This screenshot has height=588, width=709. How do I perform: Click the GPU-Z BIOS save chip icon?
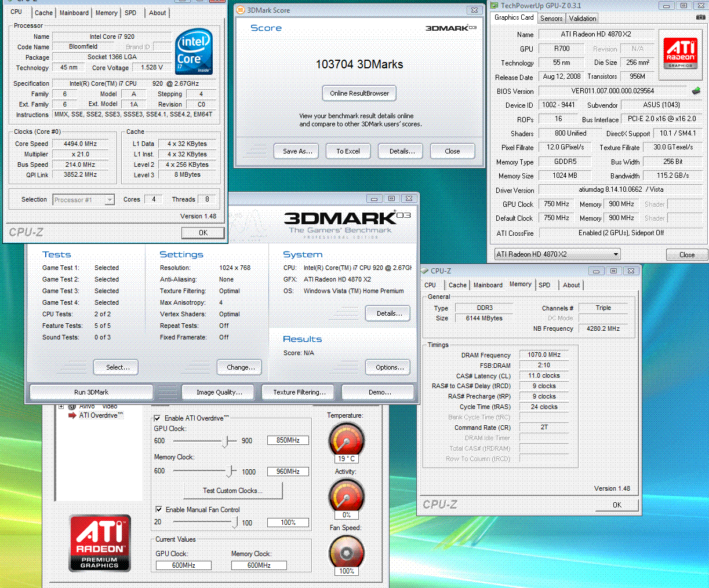[x=696, y=91]
